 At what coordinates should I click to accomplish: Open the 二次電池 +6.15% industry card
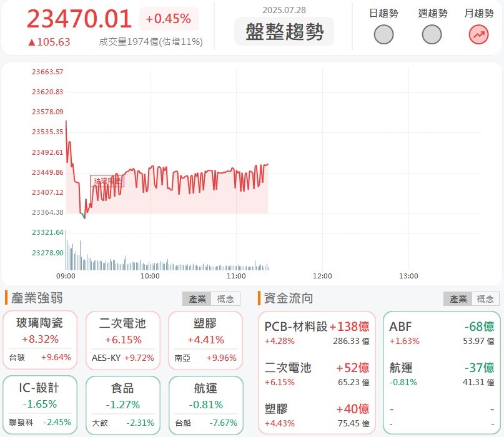click(x=123, y=341)
